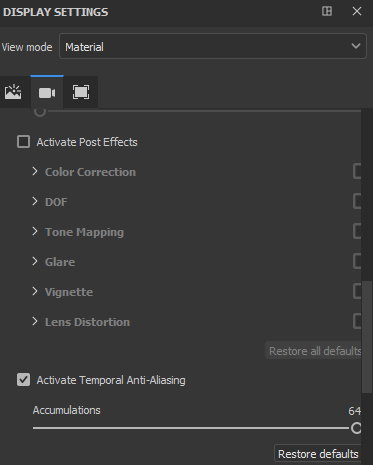Uncheck Activate Temporal Anti-Aliasing
Image resolution: width=373 pixels, height=465 pixels.
23,380
